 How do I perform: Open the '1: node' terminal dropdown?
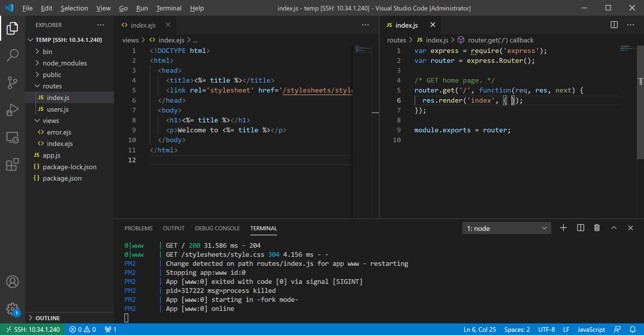(506, 229)
